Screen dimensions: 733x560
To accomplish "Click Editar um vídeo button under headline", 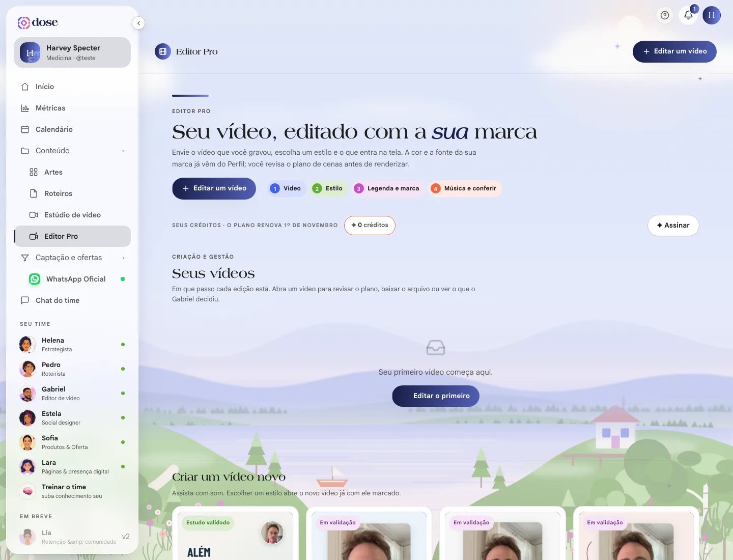I will tap(214, 188).
